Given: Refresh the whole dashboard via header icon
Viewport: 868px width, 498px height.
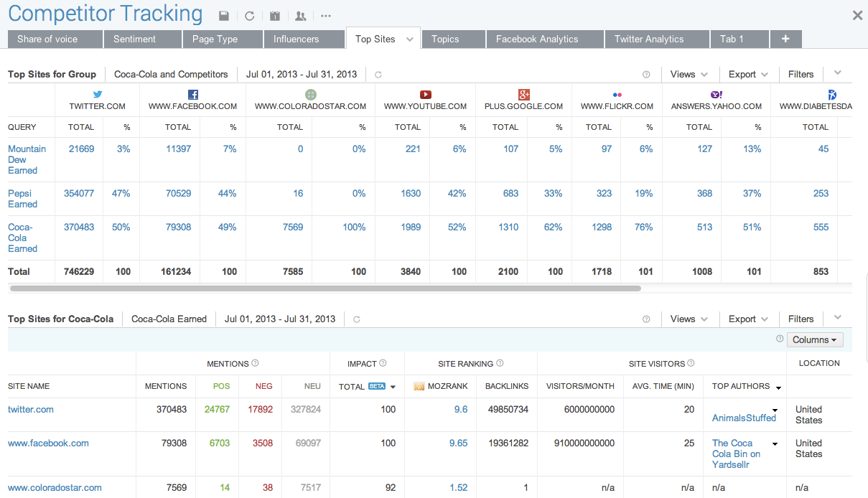Looking at the screenshot, I should click(x=249, y=16).
